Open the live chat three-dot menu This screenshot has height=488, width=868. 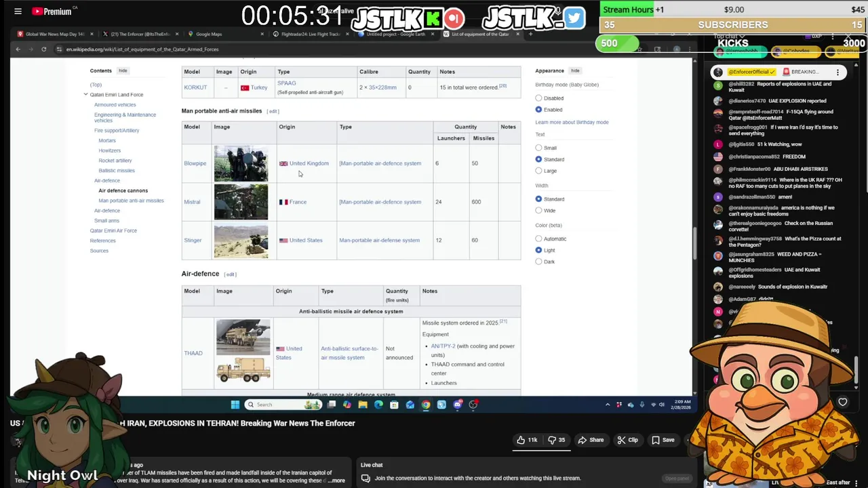point(837,72)
